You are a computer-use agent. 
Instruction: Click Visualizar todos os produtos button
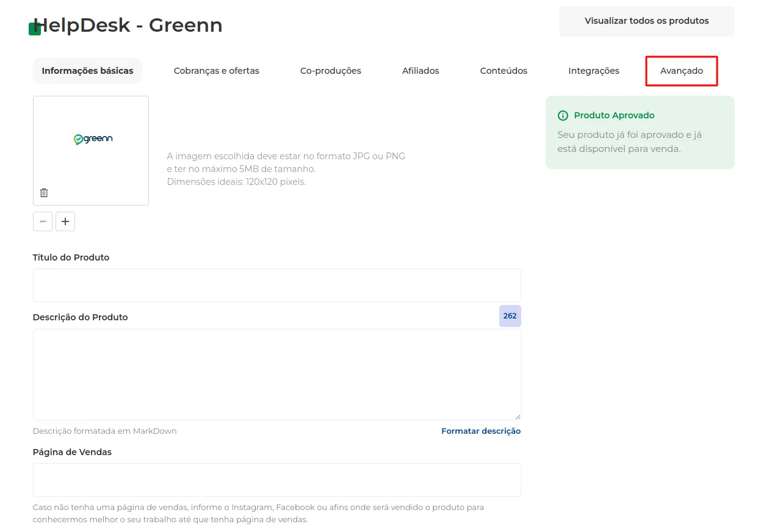tap(647, 21)
